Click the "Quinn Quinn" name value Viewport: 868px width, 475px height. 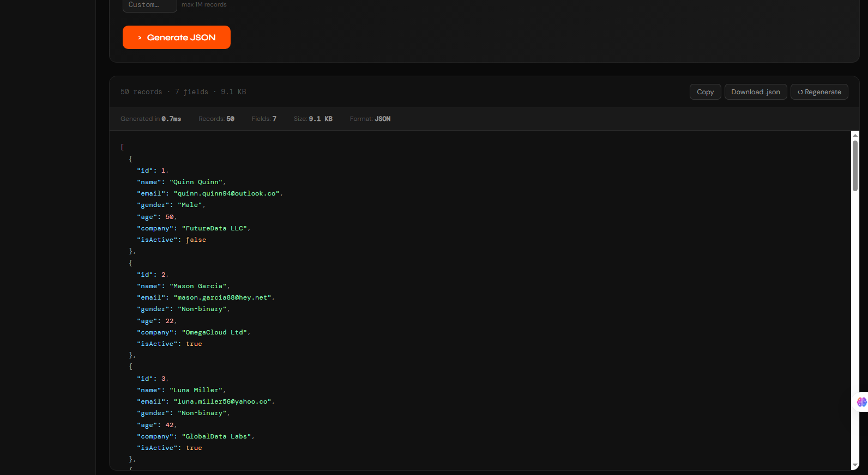point(196,182)
